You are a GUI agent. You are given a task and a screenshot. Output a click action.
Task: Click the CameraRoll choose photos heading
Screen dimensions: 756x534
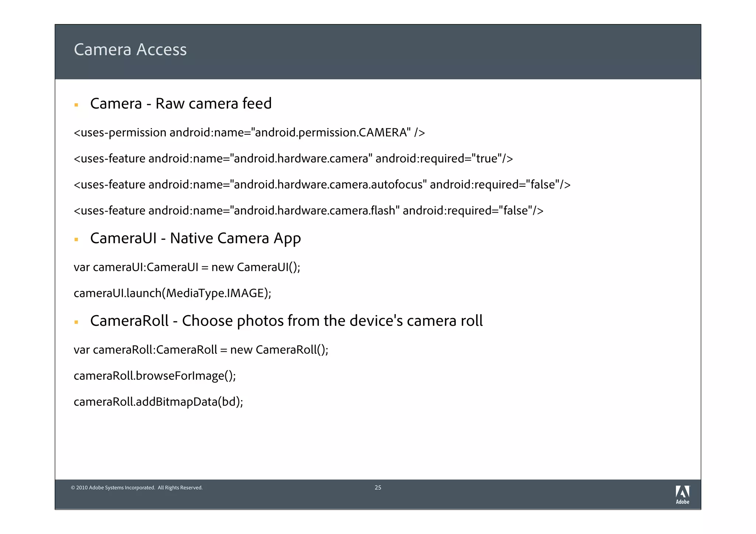(286, 321)
